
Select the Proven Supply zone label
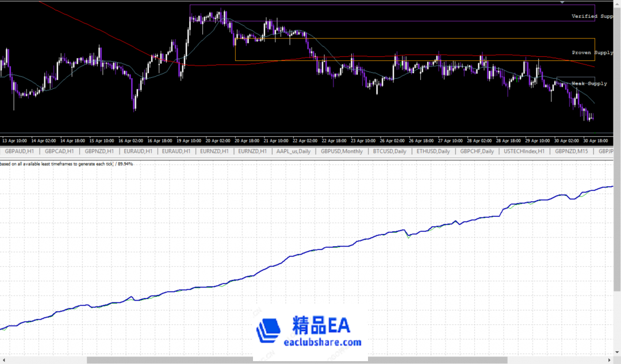[x=592, y=53]
